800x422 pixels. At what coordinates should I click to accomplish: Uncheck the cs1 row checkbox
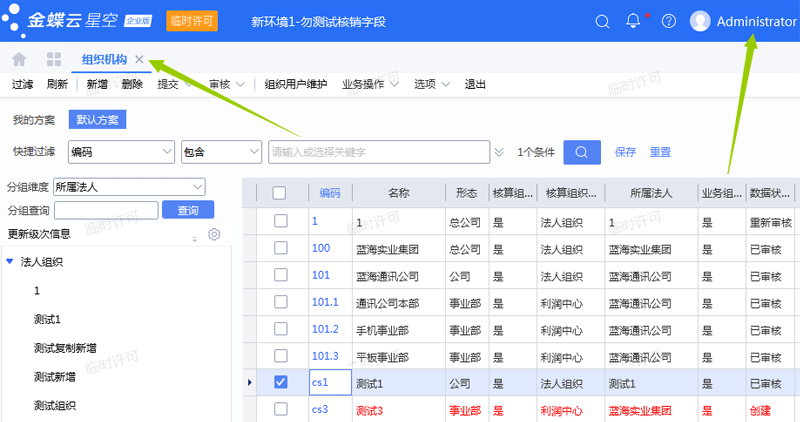click(x=281, y=382)
